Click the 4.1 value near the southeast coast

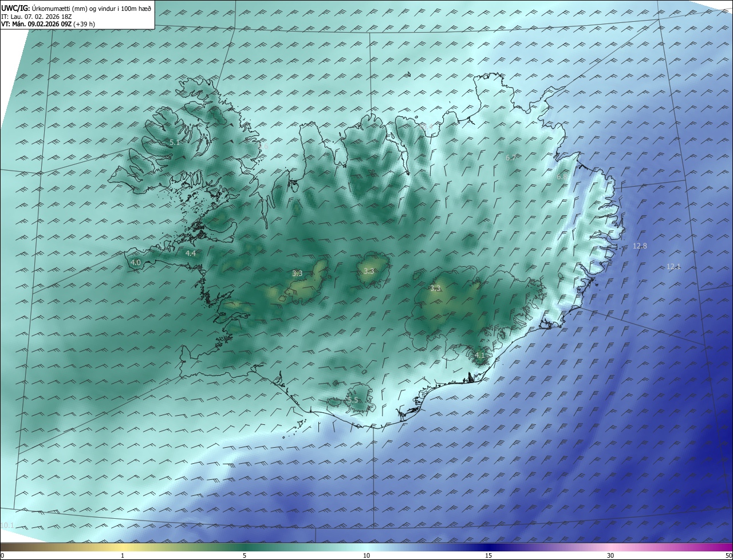(480, 355)
